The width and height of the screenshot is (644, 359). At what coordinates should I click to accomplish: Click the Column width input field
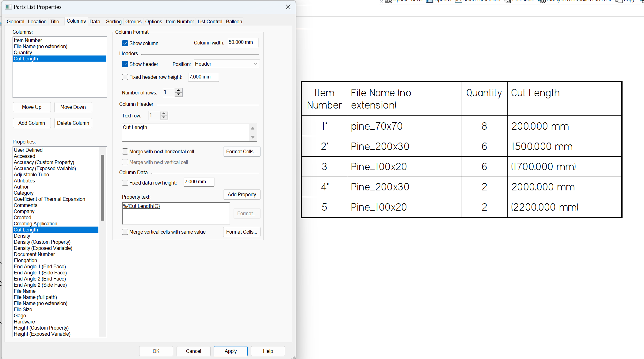[243, 42]
